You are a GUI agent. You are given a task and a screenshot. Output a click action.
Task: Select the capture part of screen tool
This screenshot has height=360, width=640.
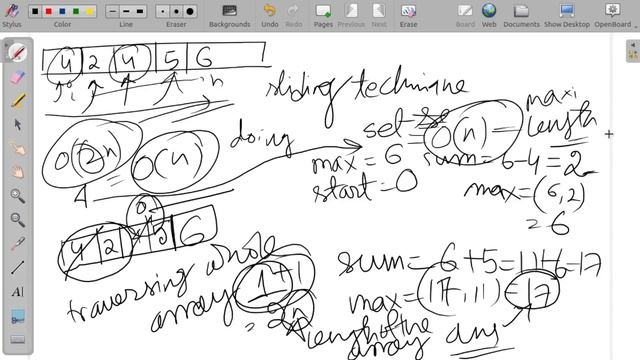18,316
